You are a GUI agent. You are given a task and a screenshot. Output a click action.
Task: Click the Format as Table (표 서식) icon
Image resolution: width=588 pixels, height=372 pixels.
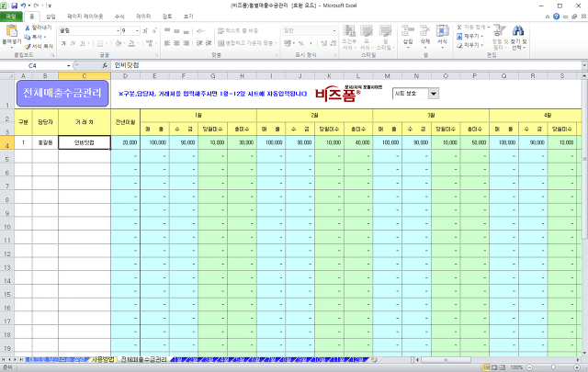(x=367, y=30)
